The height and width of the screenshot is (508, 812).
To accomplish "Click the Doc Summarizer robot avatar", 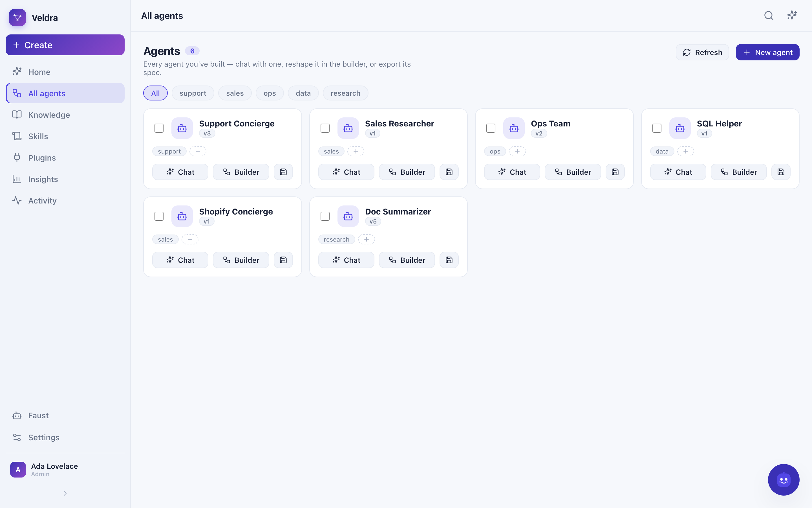I will [348, 216].
